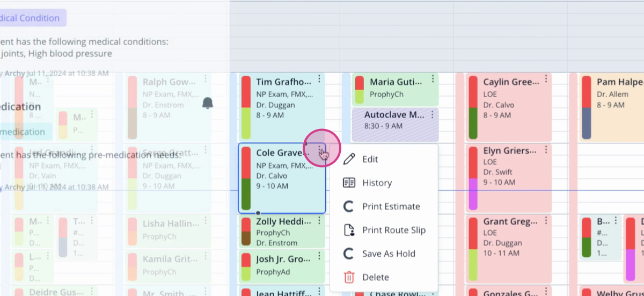Select Ralph Gow appointment card

click(168, 107)
